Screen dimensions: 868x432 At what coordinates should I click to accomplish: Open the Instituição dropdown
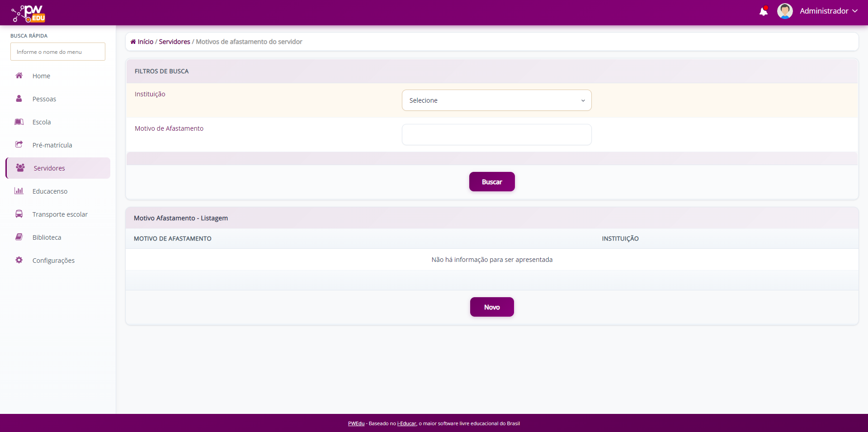pyautogui.click(x=496, y=100)
